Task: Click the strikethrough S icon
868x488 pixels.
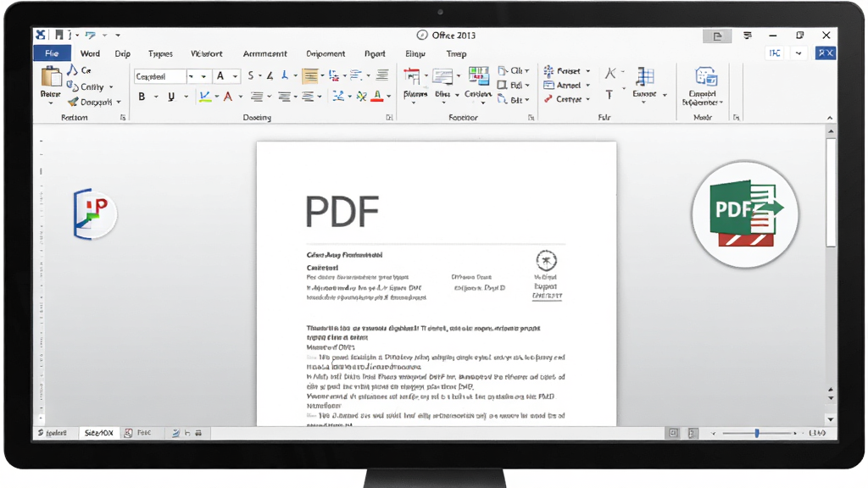Action: (251, 75)
